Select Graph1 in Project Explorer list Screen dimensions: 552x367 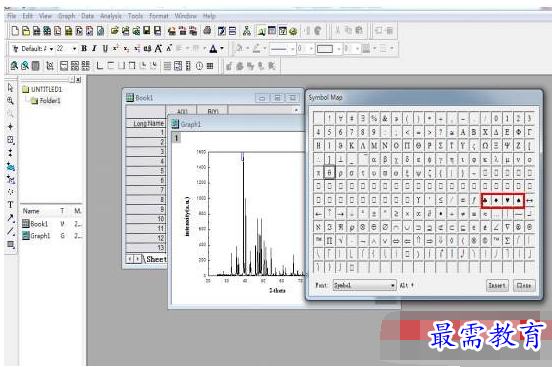(x=37, y=236)
